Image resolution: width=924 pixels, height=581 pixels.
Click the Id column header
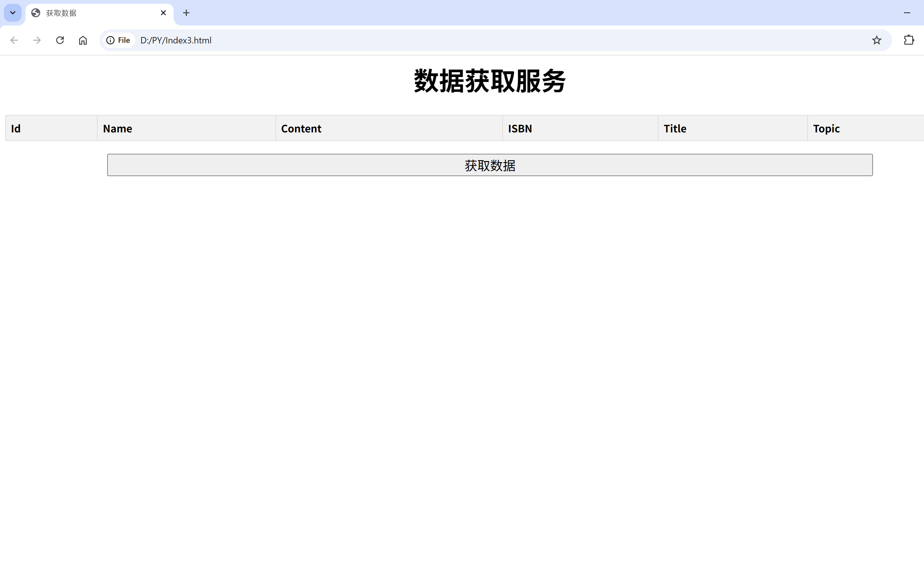[16, 129]
